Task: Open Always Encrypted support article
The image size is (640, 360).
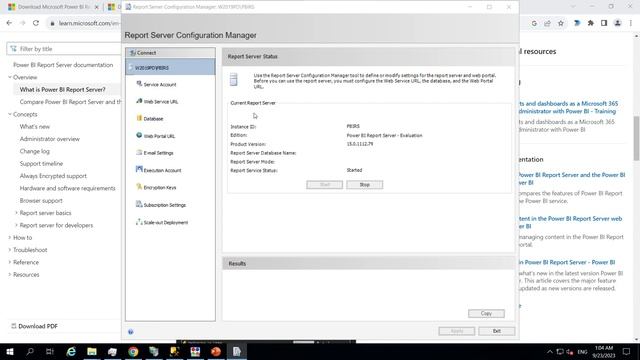Action: coord(53,176)
